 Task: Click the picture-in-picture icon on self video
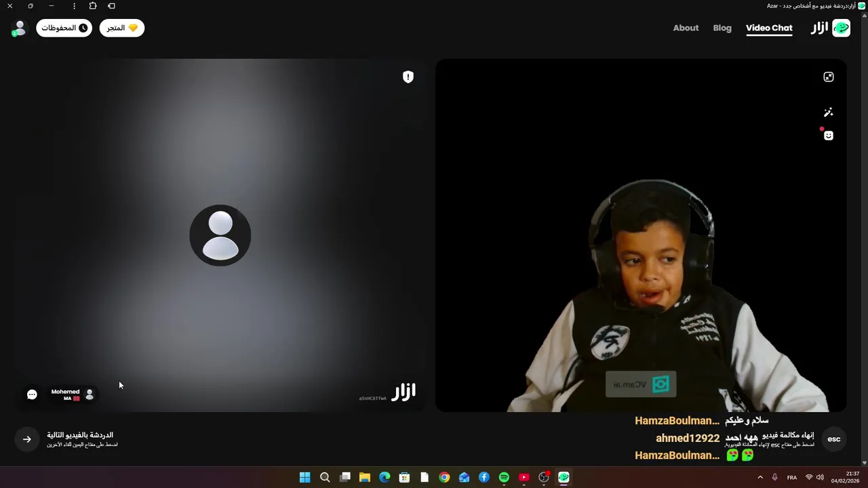click(829, 77)
